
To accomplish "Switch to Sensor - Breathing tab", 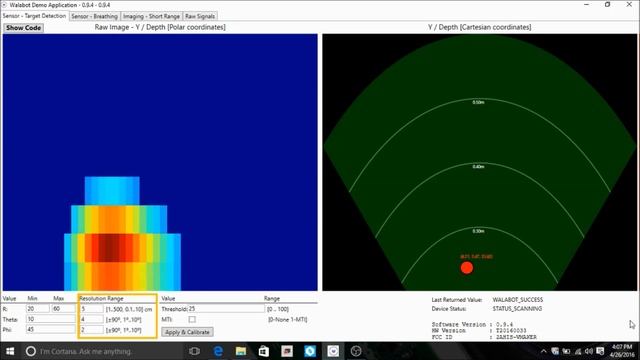I will pyautogui.click(x=95, y=16).
